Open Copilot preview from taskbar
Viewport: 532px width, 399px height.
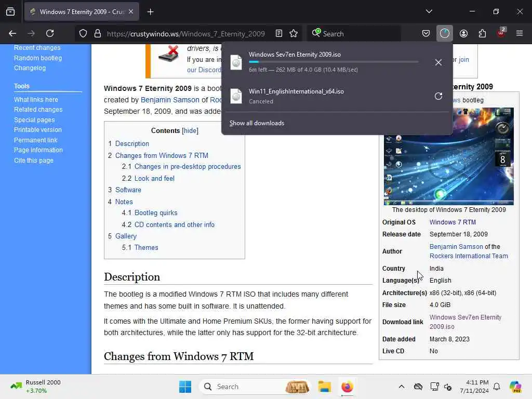[x=515, y=387]
